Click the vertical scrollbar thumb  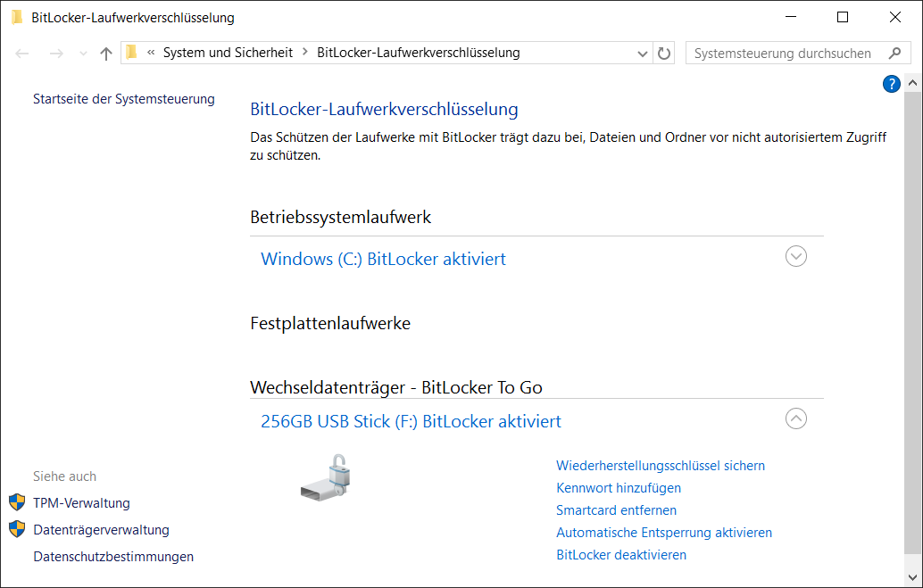912,322
